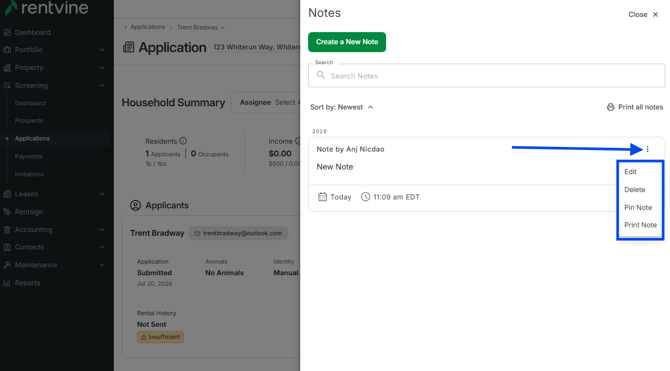Click the Household Summary heading

point(173,103)
